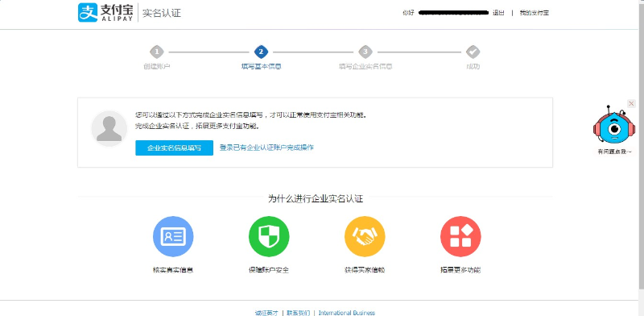Click the 企业实名信息填写 blue button
Image resolution: width=644 pixels, height=316 pixels.
tap(174, 148)
